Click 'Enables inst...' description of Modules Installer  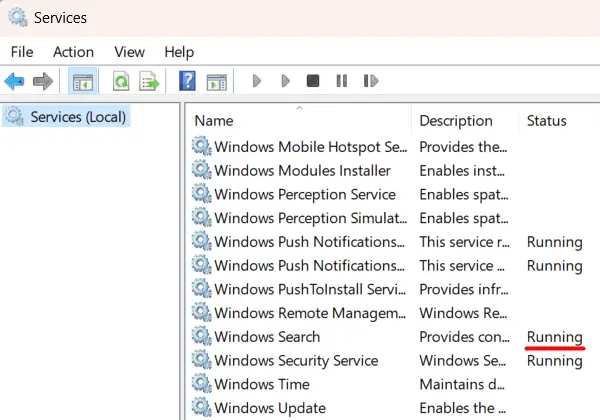[461, 171]
